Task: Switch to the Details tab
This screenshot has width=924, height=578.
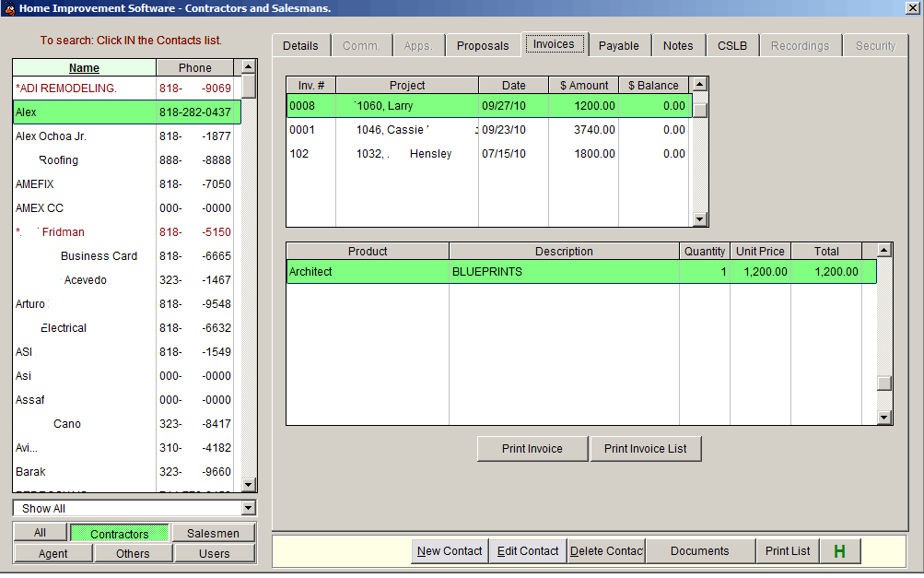Action: click(300, 46)
